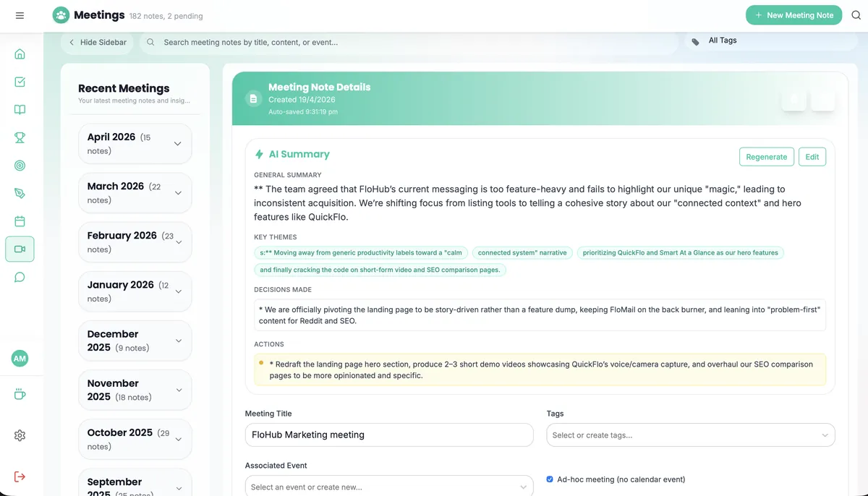Click the 'Recent Meetings' heading
This screenshot has height=496, width=868.
(124, 88)
